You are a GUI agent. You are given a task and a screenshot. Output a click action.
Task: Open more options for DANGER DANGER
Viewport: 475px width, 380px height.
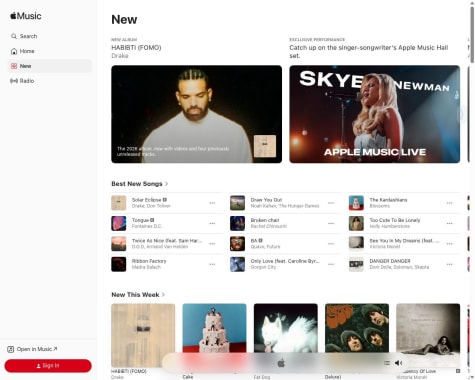(x=450, y=264)
